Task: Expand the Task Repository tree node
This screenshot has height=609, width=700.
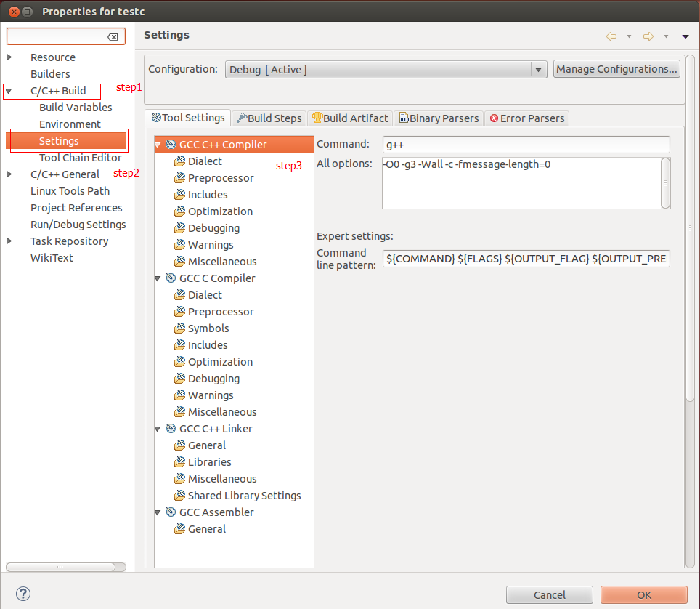Action: [x=9, y=241]
